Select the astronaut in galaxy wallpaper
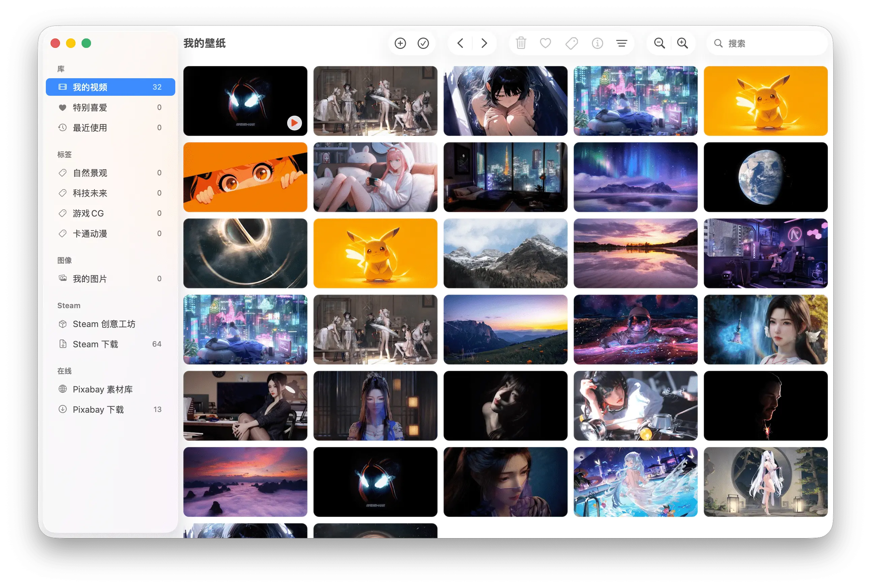871x588 pixels. tap(636, 329)
